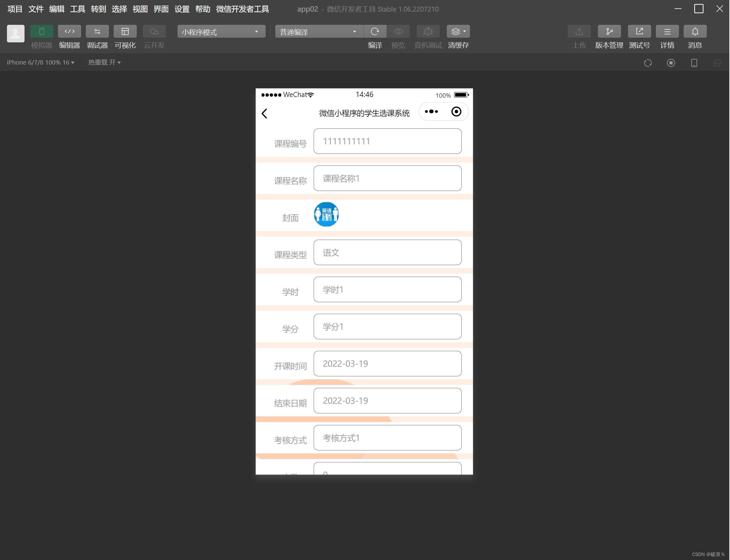The image size is (730, 560).
Task: Open the 微信开发者工具 menu
Action: click(x=243, y=9)
